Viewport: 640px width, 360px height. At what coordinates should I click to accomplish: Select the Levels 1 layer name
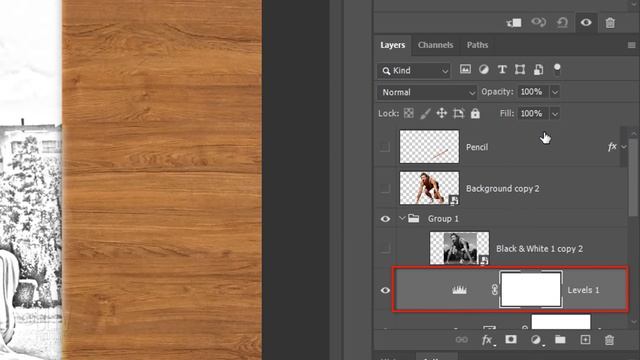(x=583, y=290)
